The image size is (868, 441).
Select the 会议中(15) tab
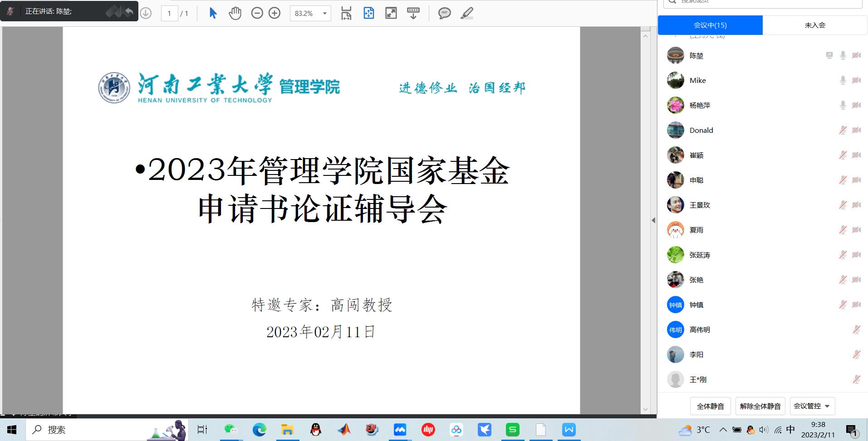click(x=710, y=25)
